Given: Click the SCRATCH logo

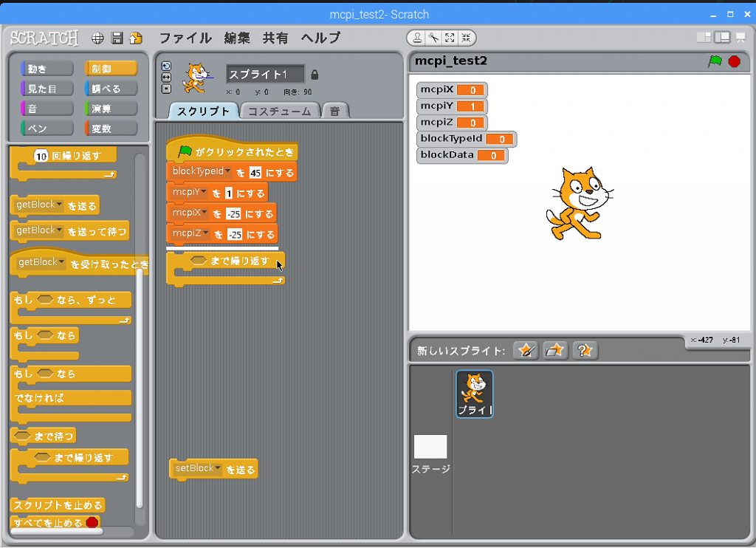Looking at the screenshot, I should (x=44, y=38).
